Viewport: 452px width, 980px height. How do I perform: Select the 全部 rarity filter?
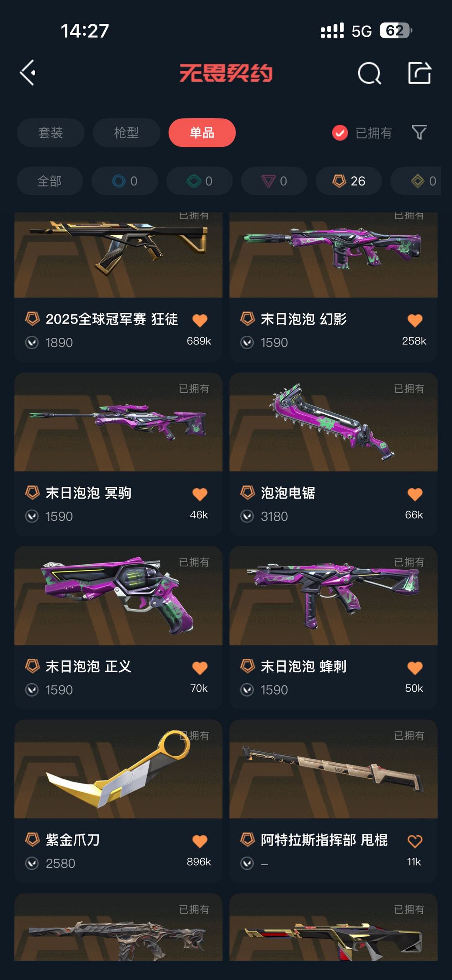pos(50,181)
